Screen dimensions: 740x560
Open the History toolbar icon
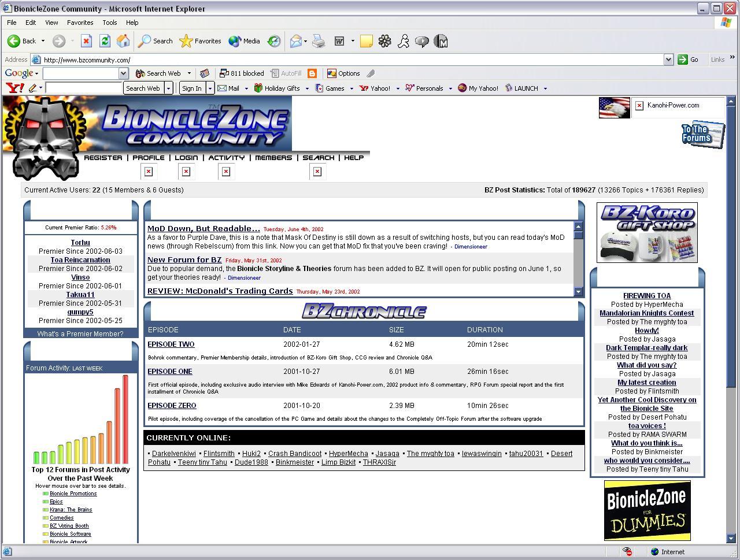(x=274, y=41)
